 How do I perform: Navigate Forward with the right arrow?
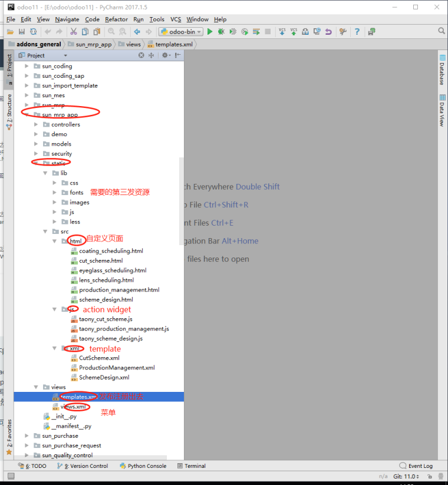tap(149, 32)
